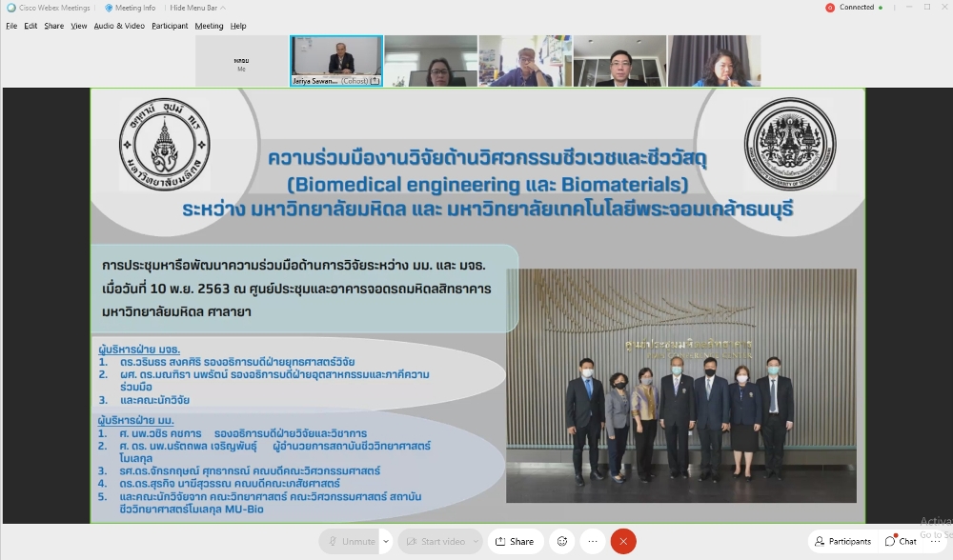
Task: Select the cohost Jariya Sawan video thumbnail
Action: tap(336, 61)
